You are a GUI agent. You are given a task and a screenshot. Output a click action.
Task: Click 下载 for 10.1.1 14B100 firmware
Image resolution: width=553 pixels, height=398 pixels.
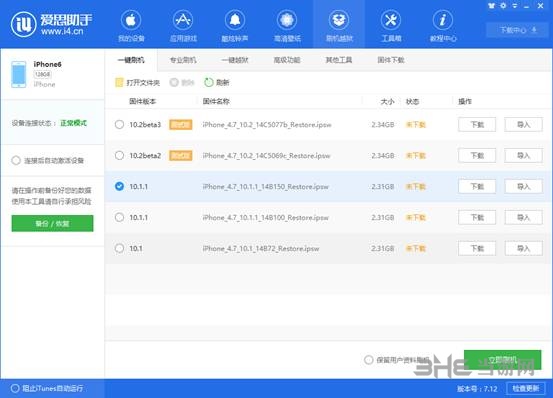coord(477,218)
